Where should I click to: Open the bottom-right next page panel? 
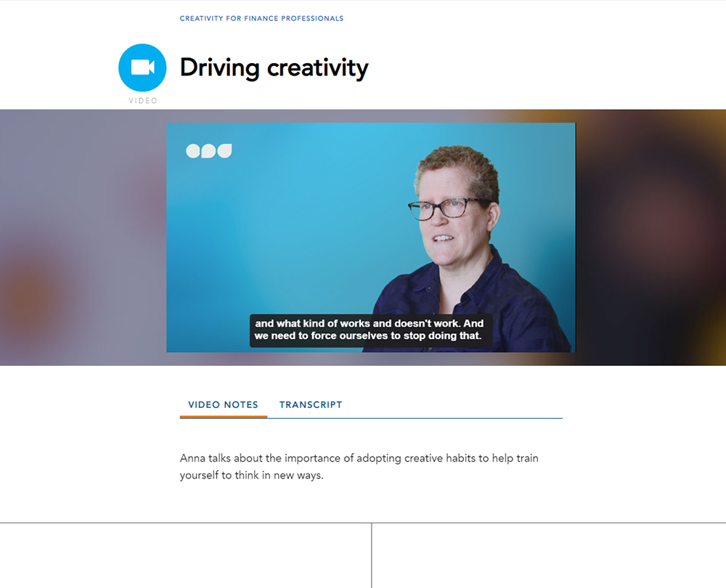(549, 555)
